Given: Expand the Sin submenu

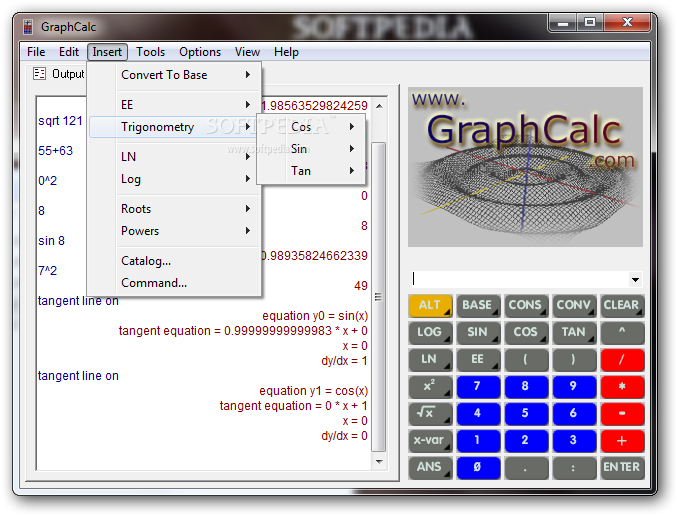Looking at the screenshot, I should [x=311, y=149].
